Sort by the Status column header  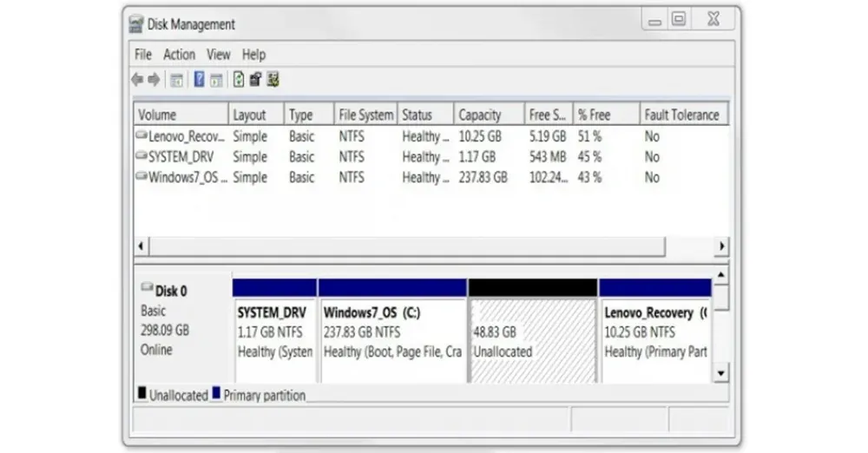click(425, 115)
